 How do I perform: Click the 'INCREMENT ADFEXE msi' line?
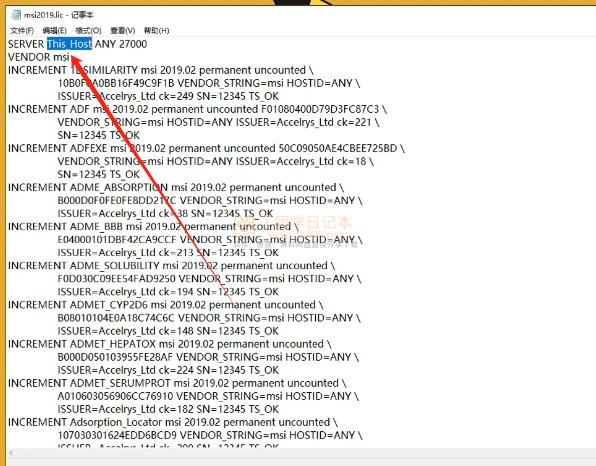tap(206, 149)
